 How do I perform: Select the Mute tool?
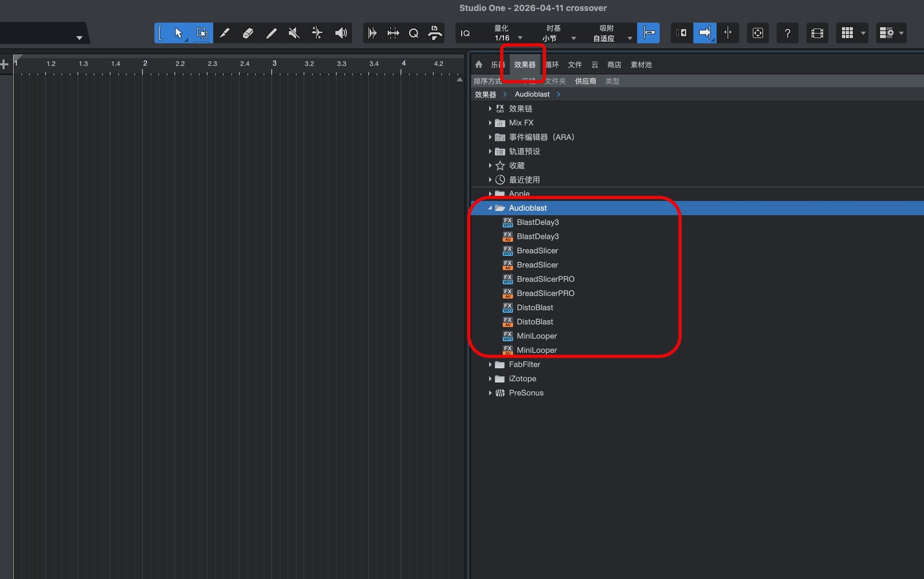click(x=294, y=33)
